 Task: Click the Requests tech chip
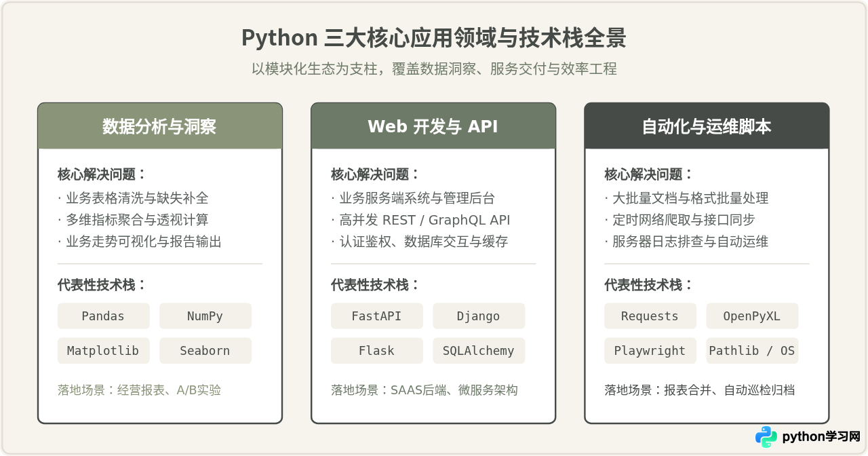point(650,316)
